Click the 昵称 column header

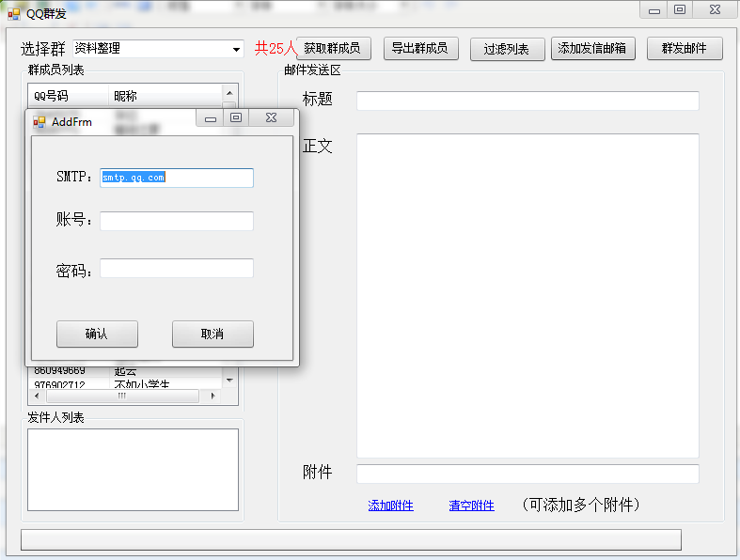pyautogui.click(x=165, y=96)
